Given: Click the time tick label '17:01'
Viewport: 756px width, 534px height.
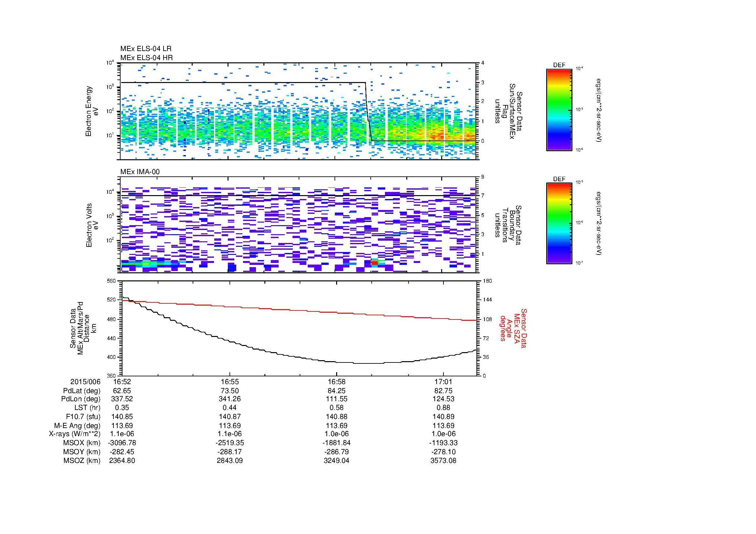Looking at the screenshot, I should pyautogui.click(x=443, y=382).
